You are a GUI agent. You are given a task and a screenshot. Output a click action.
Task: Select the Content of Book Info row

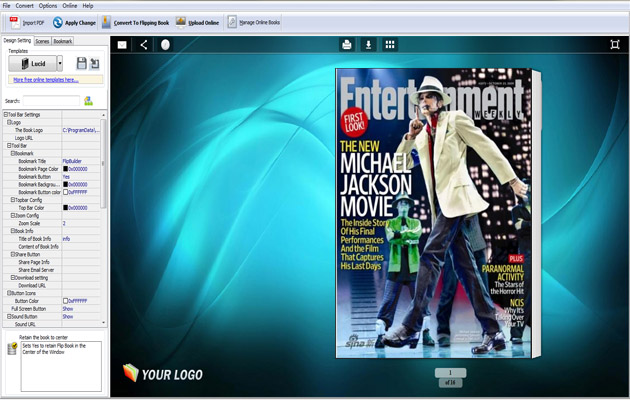tap(51, 247)
